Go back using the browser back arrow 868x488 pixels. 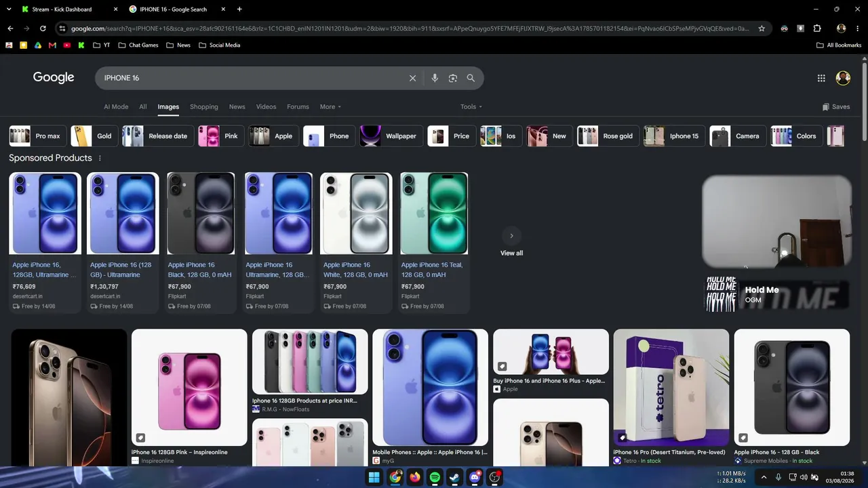tap(10, 28)
